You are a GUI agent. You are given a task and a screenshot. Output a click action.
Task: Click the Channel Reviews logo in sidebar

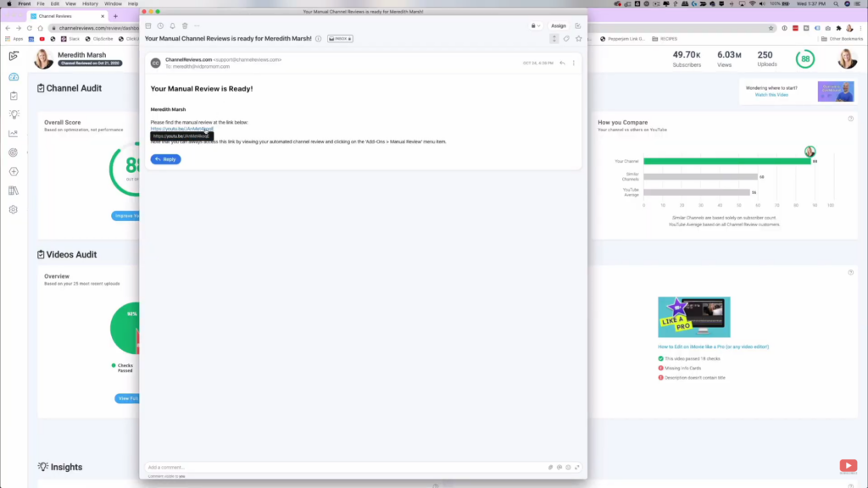[14, 56]
